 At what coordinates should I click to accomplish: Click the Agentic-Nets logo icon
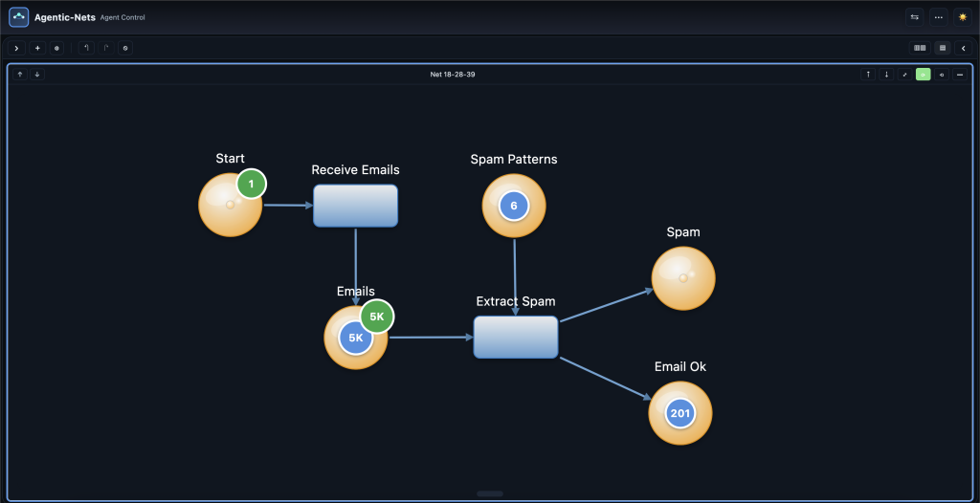19,17
